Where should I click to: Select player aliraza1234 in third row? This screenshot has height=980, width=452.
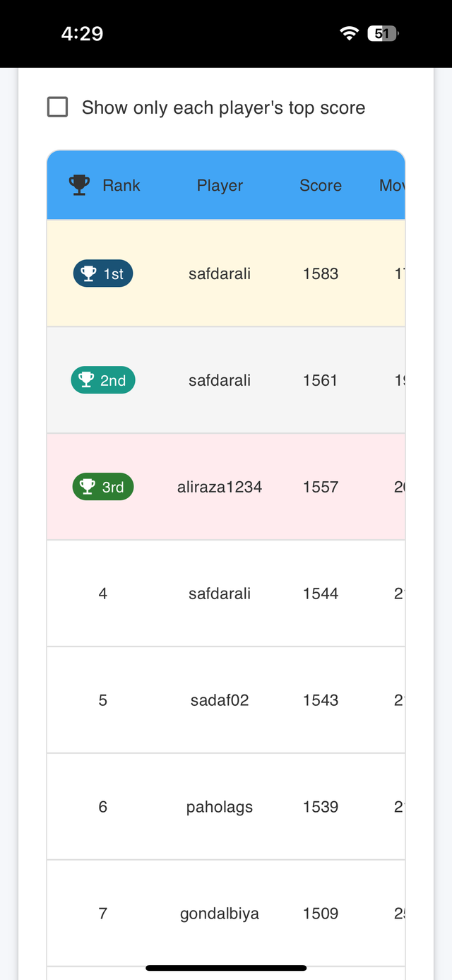[x=220, y=488]
